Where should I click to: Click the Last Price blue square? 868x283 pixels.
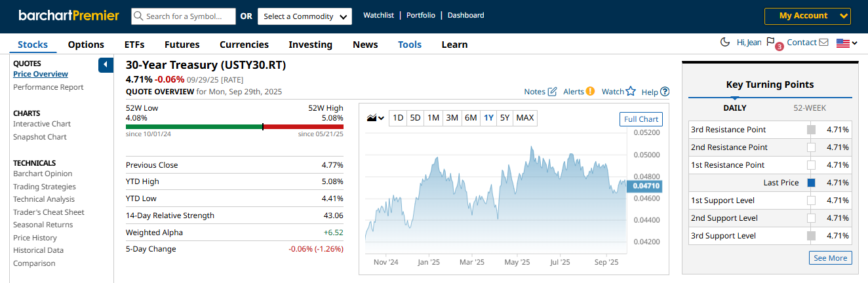coord(811,183)
